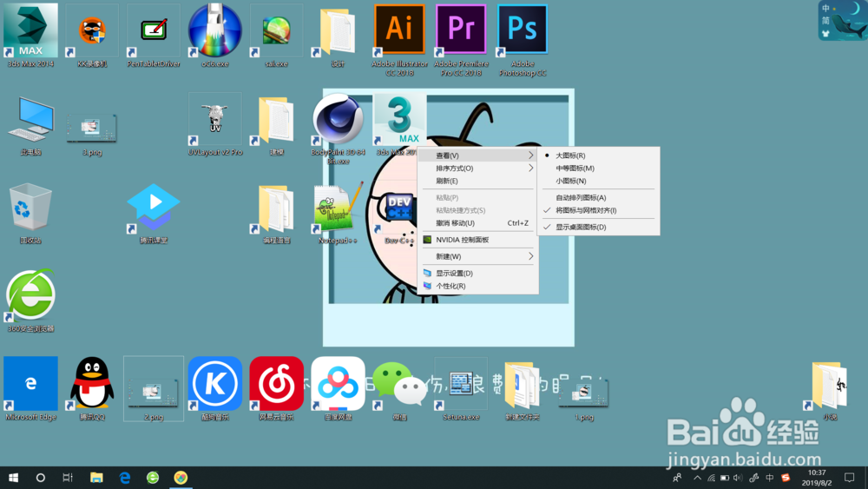Toggle 显示桌面图标(D) option
Image resolution: width=868 pixels, height=489 pixels.
598,227
